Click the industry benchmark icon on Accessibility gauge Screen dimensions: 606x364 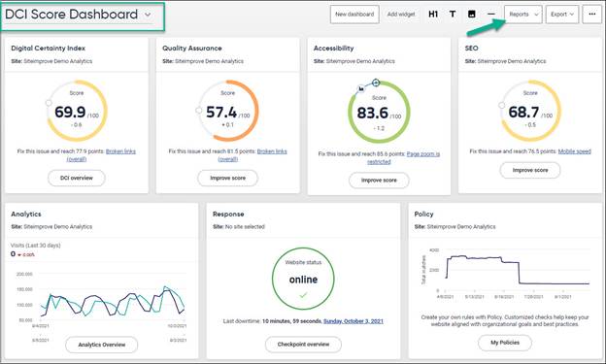(361, 89)
